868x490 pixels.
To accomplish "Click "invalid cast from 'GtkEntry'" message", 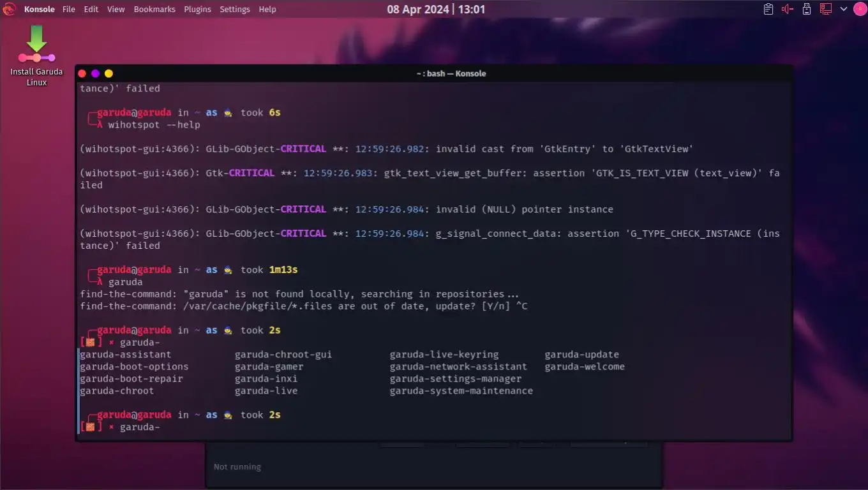I will click(x=564, y=149).
